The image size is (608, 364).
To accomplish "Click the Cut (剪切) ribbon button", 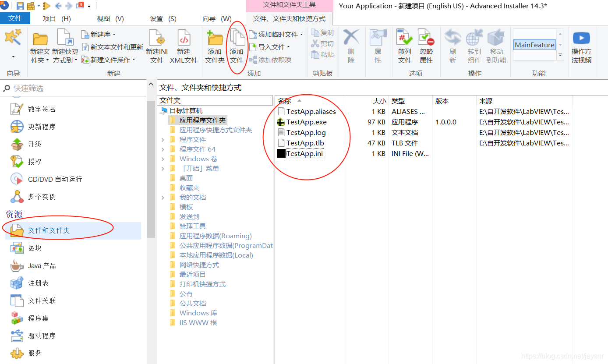I will click(x=322, y=44).
